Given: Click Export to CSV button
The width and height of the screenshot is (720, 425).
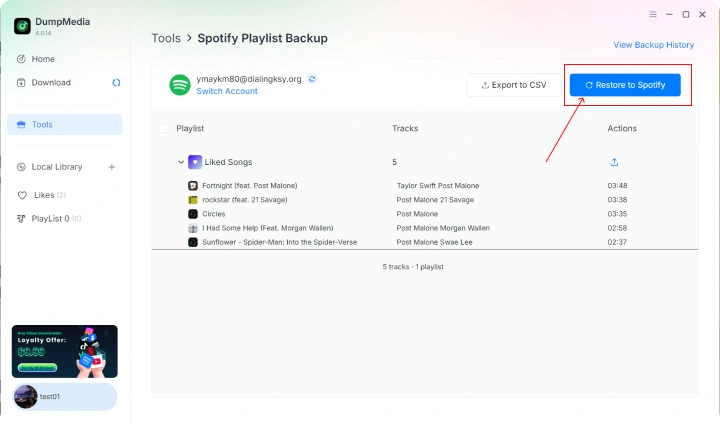Looking at the screenshot, I should coord(513,85).
